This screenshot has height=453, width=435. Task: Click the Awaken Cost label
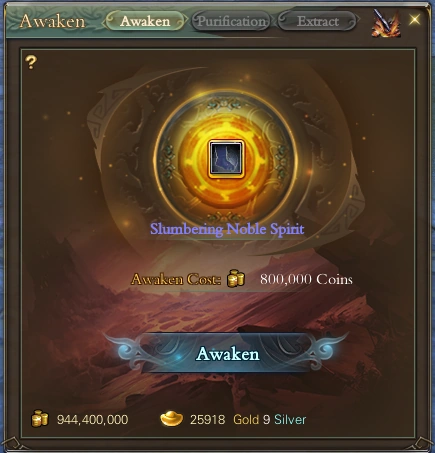coord(176,279)
